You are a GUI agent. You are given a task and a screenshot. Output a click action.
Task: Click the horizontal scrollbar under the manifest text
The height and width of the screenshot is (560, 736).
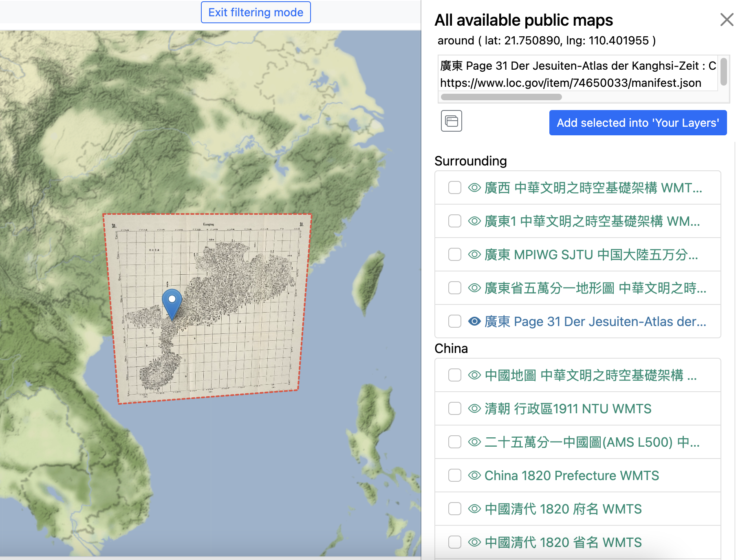[501, 97]
